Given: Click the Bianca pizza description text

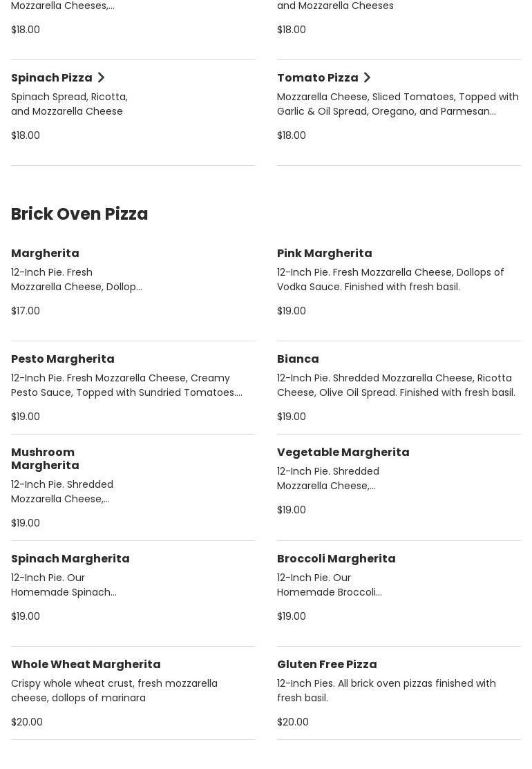Looking at the screenshot, I should (x=396, y=386).
